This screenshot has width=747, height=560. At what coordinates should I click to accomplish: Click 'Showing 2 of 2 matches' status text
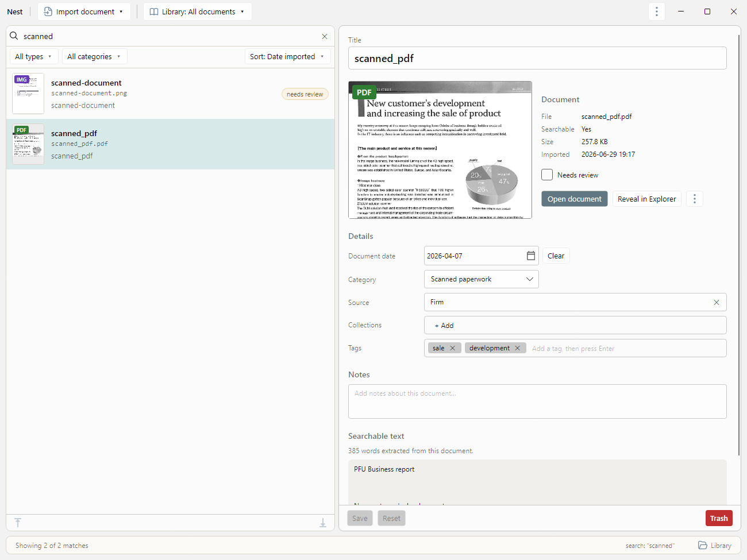pos(52,546)
